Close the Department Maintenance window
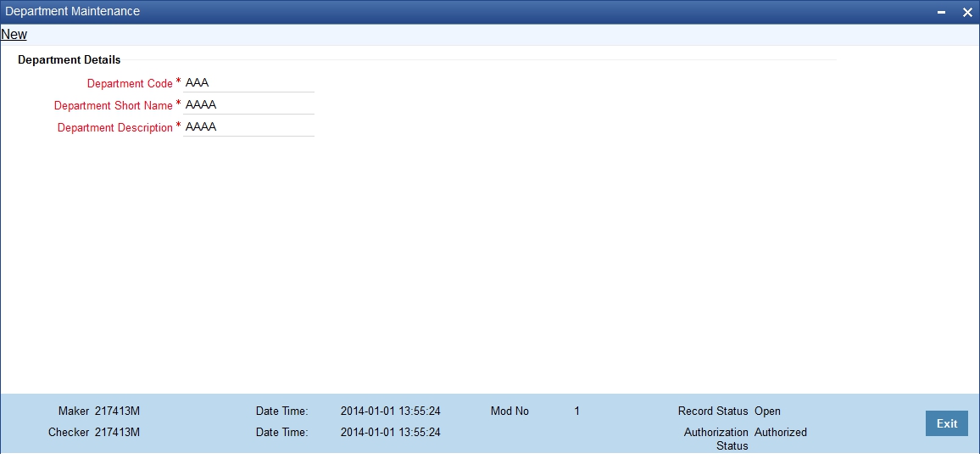Screen dimensions: 980x459 [x=966, y=13]
